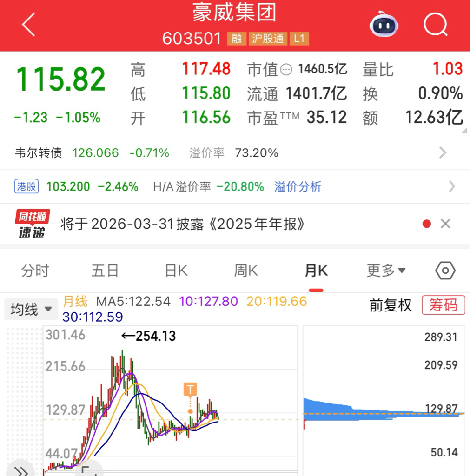Open the search magnifier icon
Image resolution: width=470 pixels, height=476 pixels.
pyautogui.click(x=436, y=24)
